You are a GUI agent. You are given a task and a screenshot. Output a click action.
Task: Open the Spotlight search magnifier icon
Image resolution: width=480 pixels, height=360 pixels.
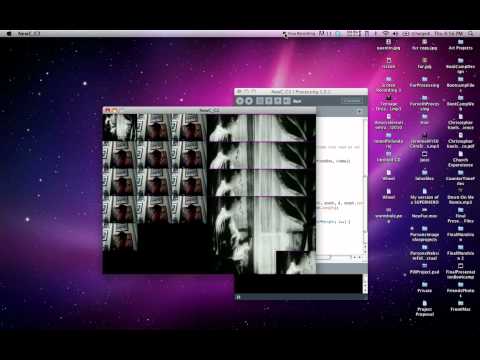click(470, 34)
